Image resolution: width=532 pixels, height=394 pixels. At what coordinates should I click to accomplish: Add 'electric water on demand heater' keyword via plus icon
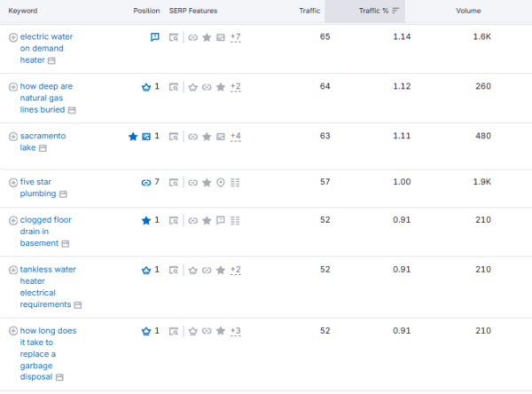pos(12,37)
